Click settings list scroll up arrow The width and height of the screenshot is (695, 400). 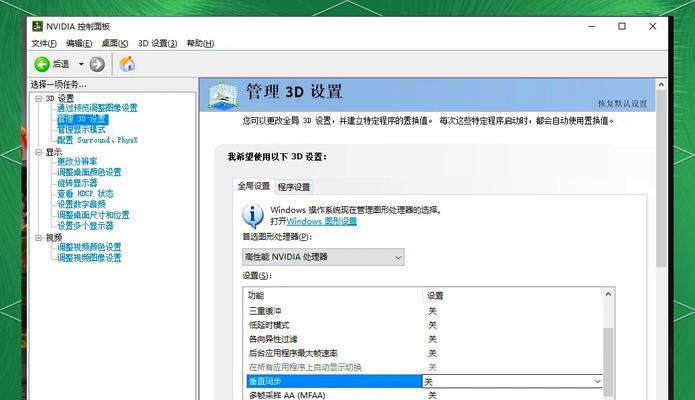pos(609,294)
